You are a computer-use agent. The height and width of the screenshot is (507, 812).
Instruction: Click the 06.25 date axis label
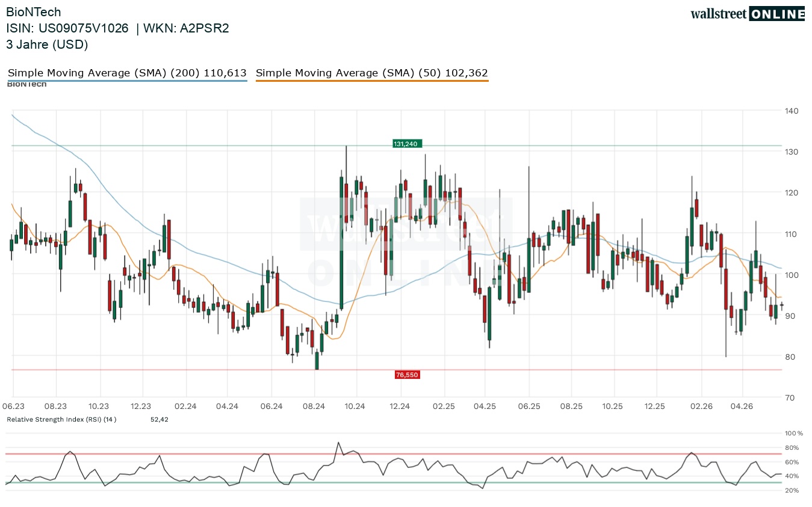coord(528,407)
